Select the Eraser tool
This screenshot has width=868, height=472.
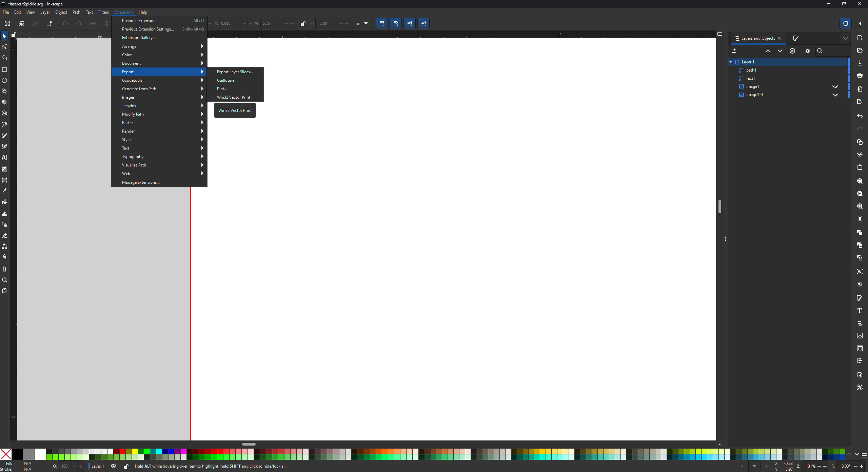[4, 235]
